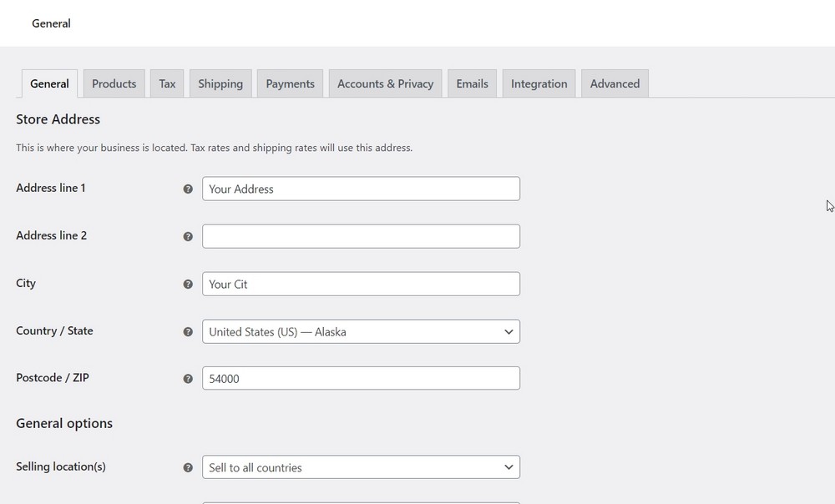Viewport: 835px width, 504px height.
Task: Go to the Payments tab
Action: [x=291, y=83]
